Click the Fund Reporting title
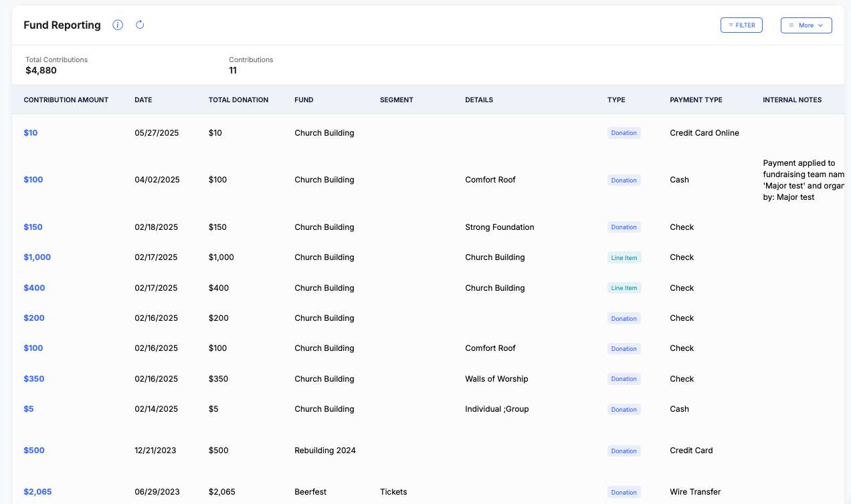851x504 pixels. [62, 25]
